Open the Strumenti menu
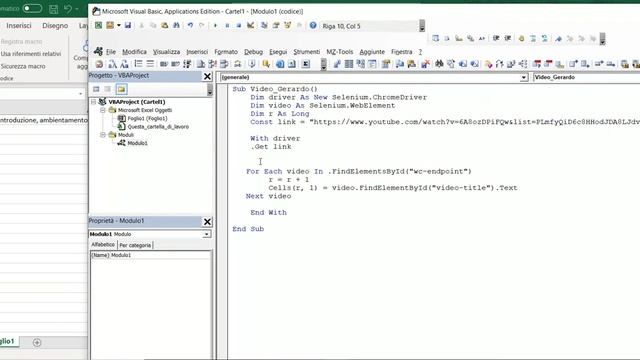Screen dimensions: 640x360 (x=307, y=52)
